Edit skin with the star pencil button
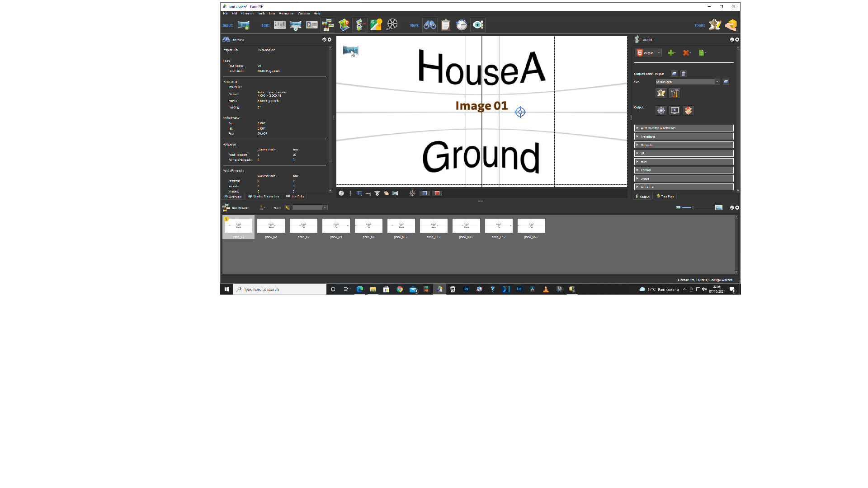This screenshot has width=868, height=488. coord(661,93)
